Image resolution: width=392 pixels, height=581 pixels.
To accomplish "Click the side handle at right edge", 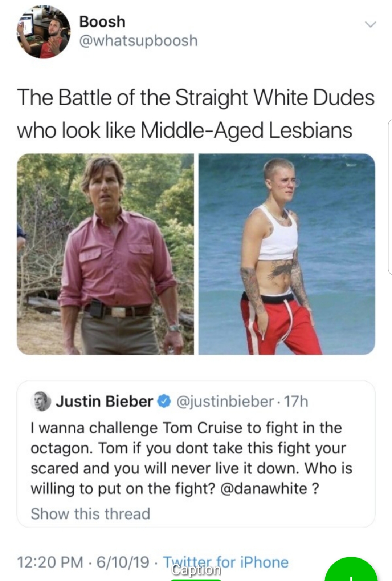I will (390, 196).
